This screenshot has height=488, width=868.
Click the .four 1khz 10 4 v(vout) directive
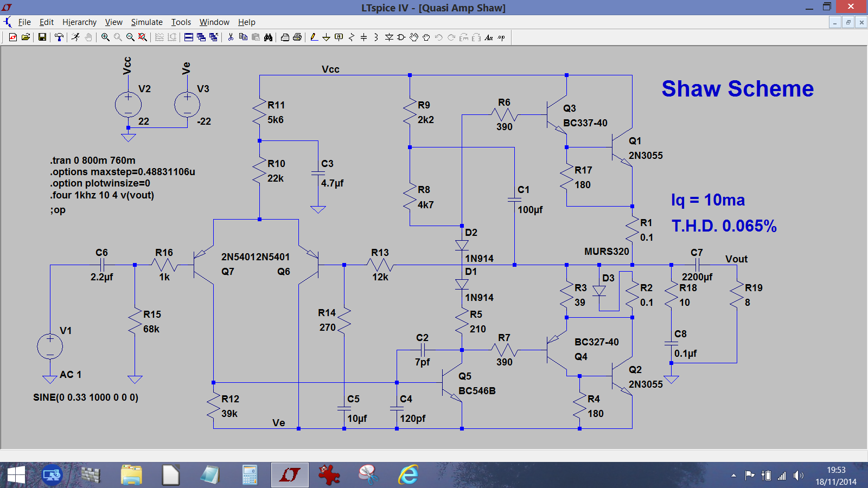102,195
